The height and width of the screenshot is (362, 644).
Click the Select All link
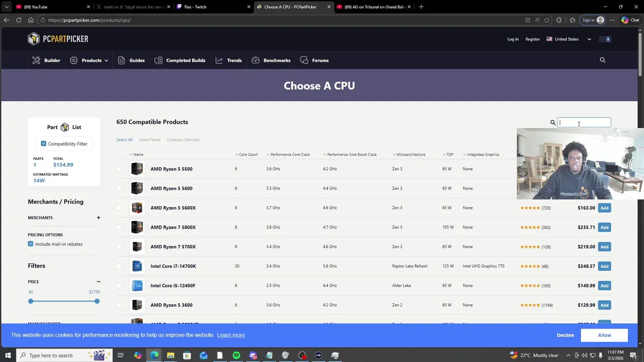(124, 140)
